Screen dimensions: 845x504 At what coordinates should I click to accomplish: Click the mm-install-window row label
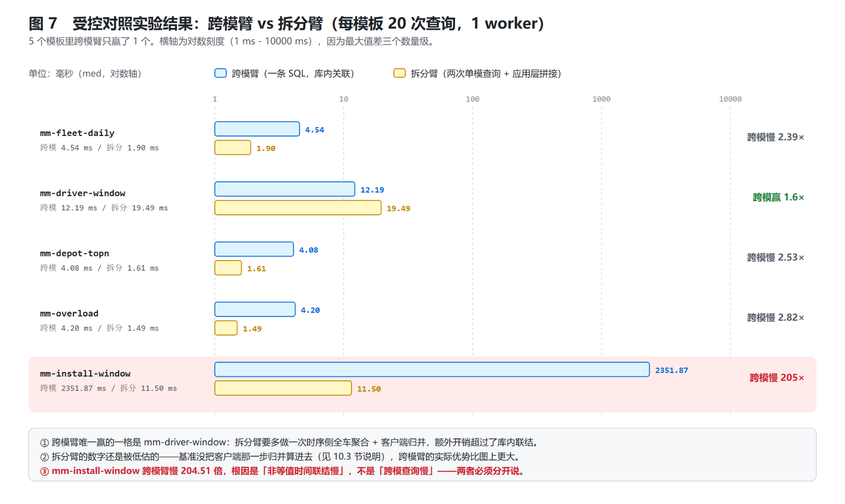pyautogui.click(x=85, y=374)
